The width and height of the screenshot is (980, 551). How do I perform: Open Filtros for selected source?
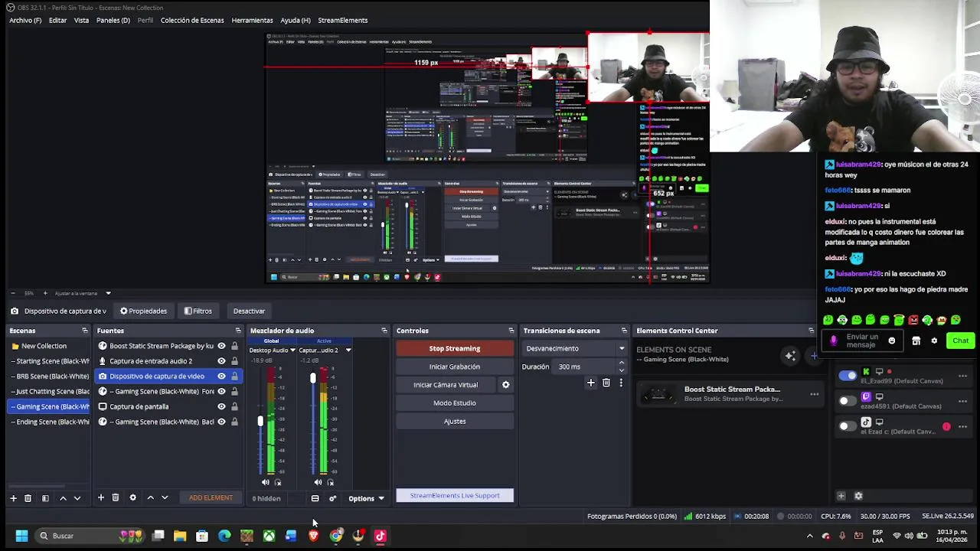(x=198, y=311)
